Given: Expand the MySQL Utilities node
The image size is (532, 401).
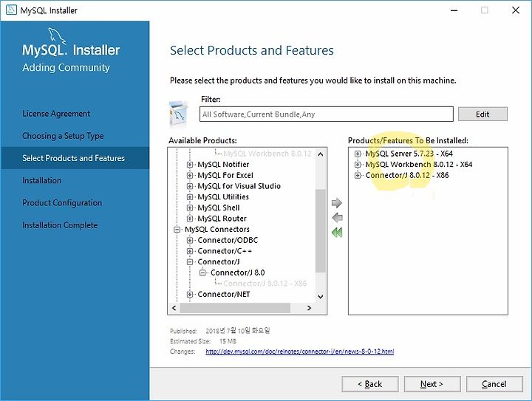Looking at the screenshot, I should point(190,197).
